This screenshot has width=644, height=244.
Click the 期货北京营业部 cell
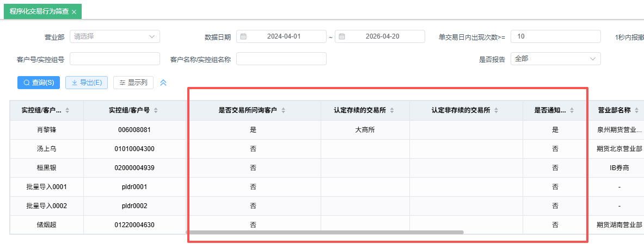click(x=620, y=149)
